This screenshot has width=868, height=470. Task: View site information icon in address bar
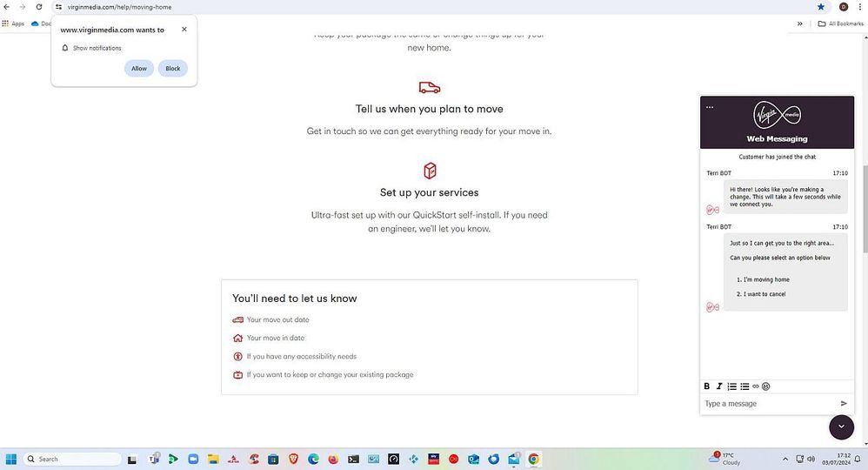[x=58, y=7]
